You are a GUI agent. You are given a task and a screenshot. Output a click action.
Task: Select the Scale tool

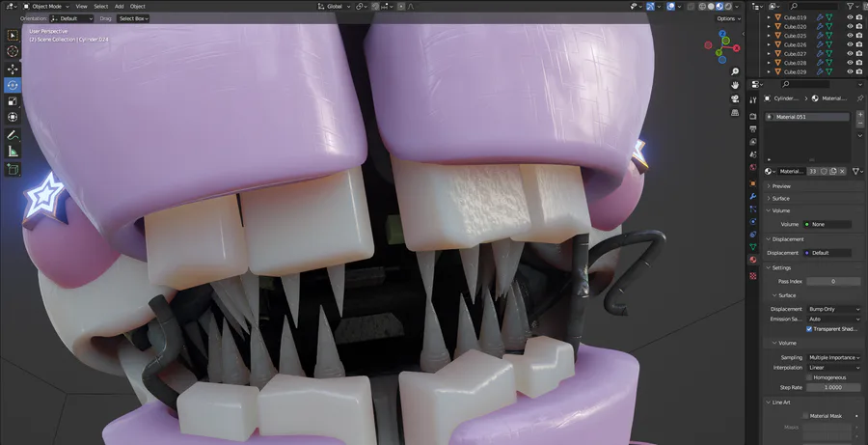[13, 101]
